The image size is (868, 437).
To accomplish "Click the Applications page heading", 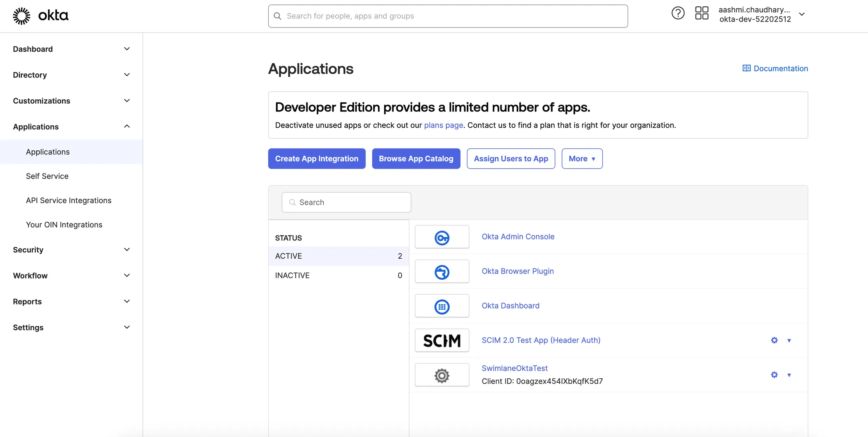I will point(311,69).
